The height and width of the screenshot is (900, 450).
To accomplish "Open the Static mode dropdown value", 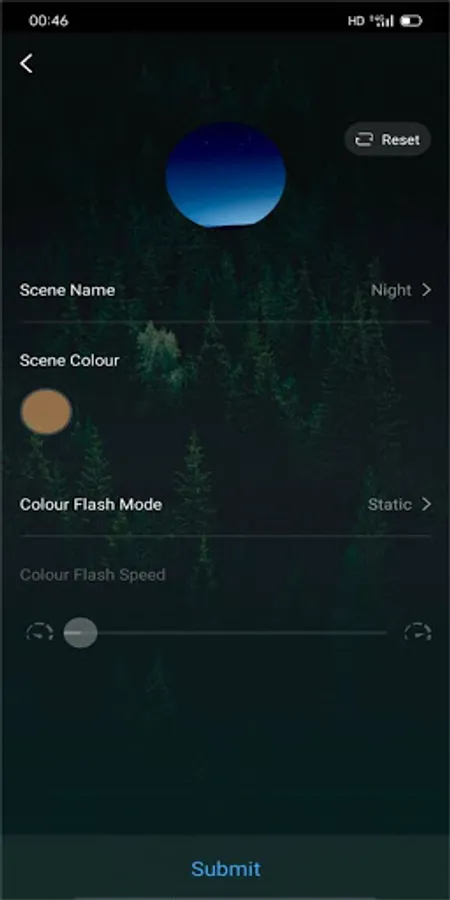I will [389, 505].
